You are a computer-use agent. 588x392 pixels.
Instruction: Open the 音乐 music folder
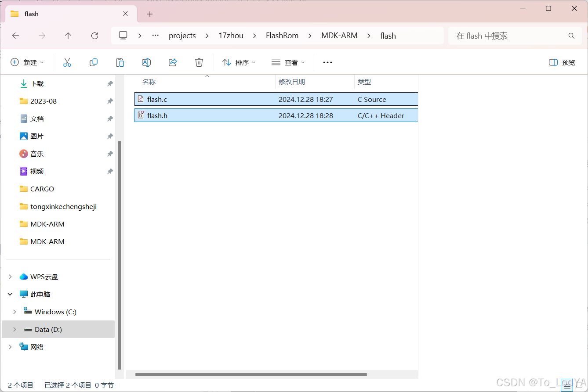(37, 154)
